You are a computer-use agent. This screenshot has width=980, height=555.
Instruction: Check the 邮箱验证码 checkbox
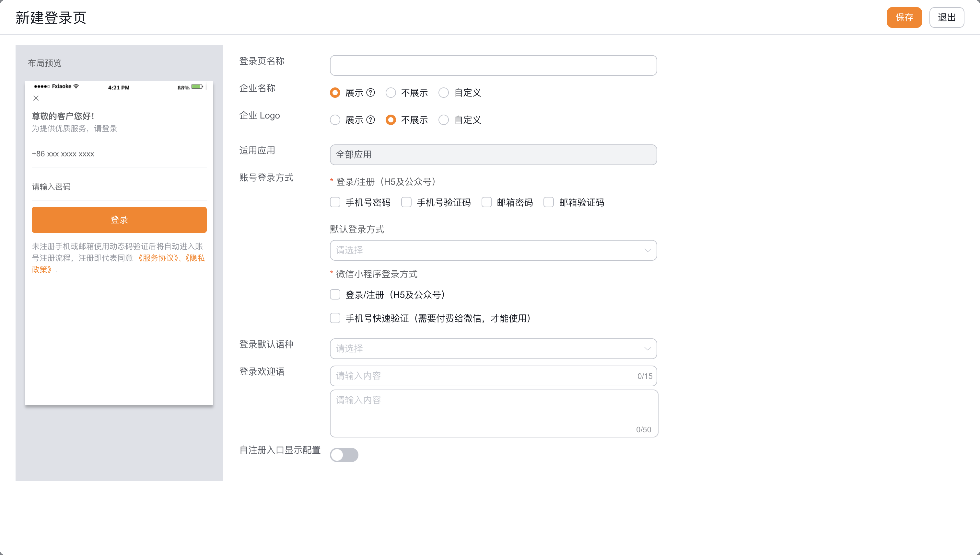click(549, 202)
